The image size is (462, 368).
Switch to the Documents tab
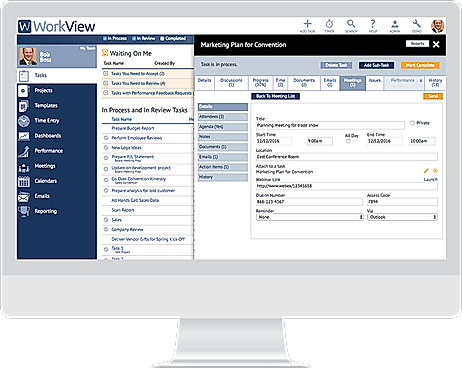pos(304,83)
